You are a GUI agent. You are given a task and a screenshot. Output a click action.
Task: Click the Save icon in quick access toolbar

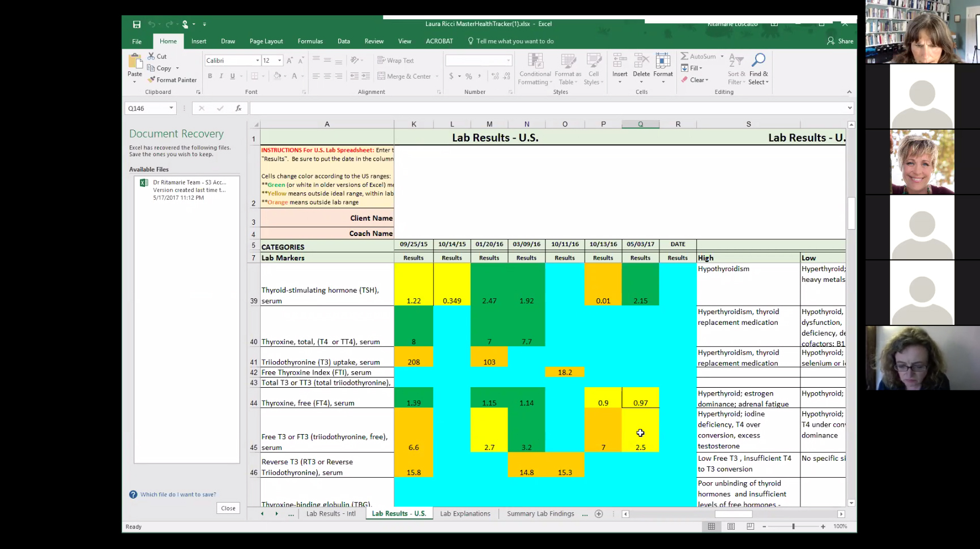coord(137,24)
